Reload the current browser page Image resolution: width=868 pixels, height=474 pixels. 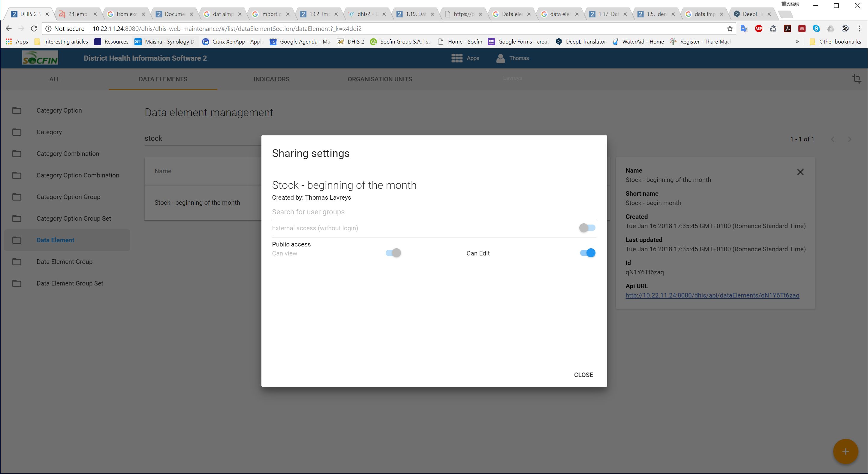click(x=34, y=29)
